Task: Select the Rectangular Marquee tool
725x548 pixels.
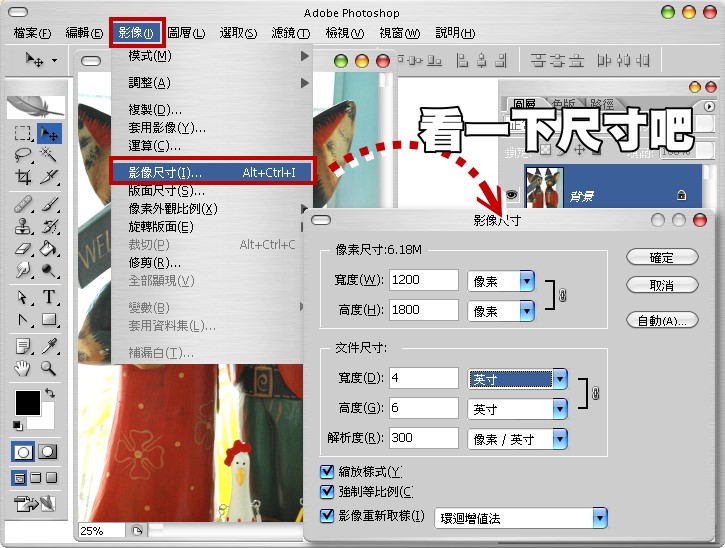Action: pyautogui.click(x=22, y=133)
